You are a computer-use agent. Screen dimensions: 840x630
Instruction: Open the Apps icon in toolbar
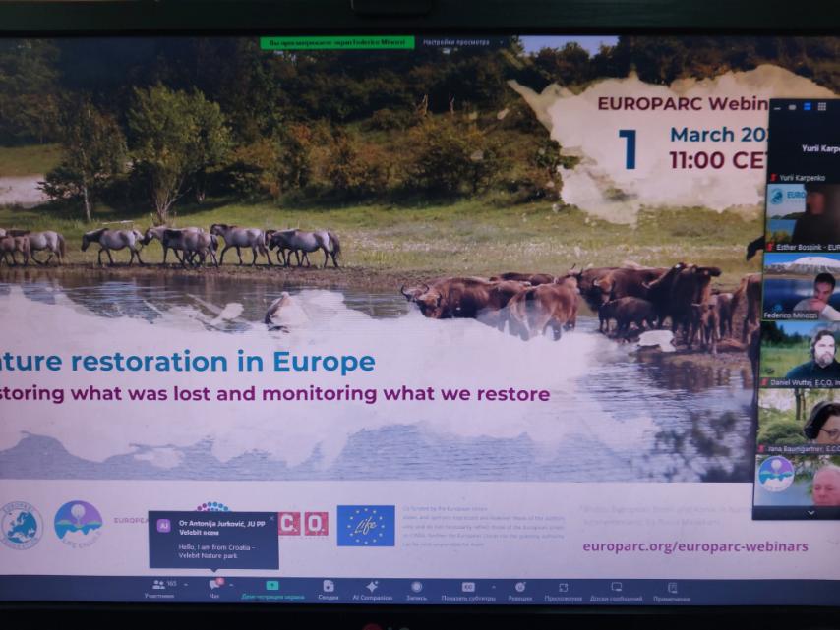(x=563, y=586)
